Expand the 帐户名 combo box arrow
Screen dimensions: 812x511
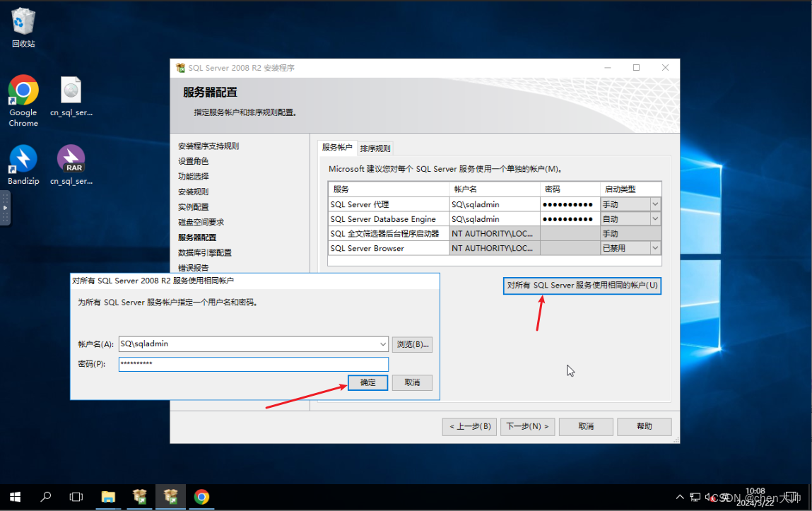(383, 343)
